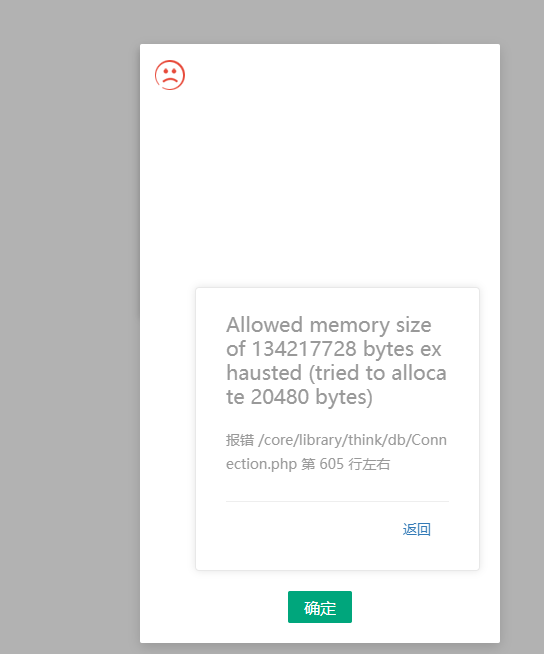Screen dimensions: 544x654
Task: Click the red sad face icon
Action: pos(170,75)
